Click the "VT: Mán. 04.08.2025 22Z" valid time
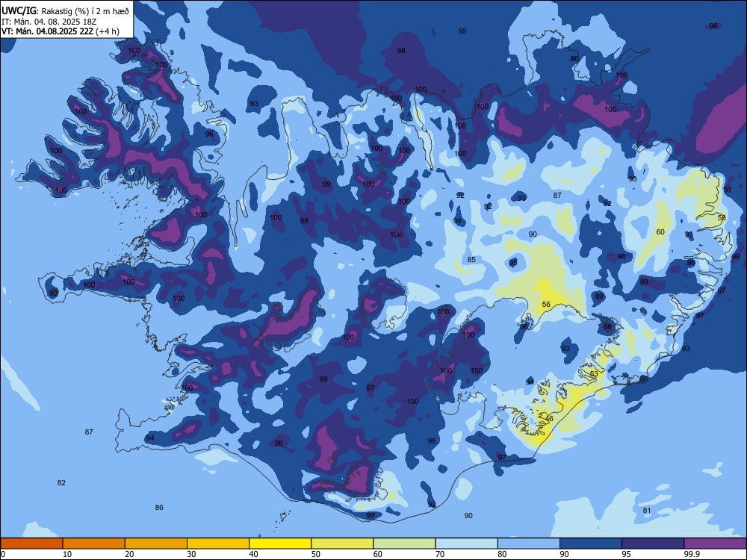Image resolution: width=747 pixels, height=560 pixels. [48, 31]
